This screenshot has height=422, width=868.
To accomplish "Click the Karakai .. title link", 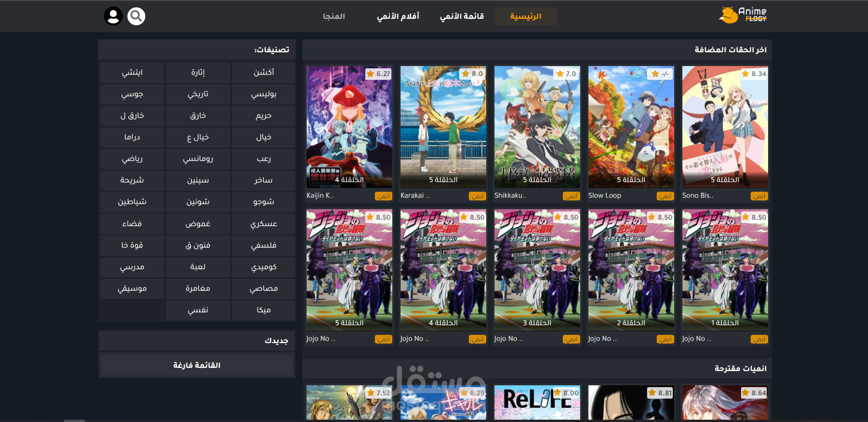I will [x=415, y=195].
